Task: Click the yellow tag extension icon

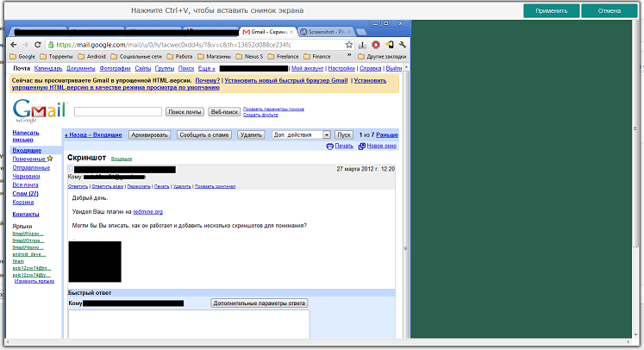Action: 390,45
